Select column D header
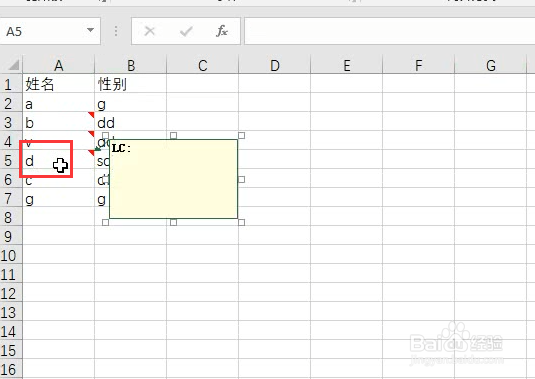 coord(275,65)
